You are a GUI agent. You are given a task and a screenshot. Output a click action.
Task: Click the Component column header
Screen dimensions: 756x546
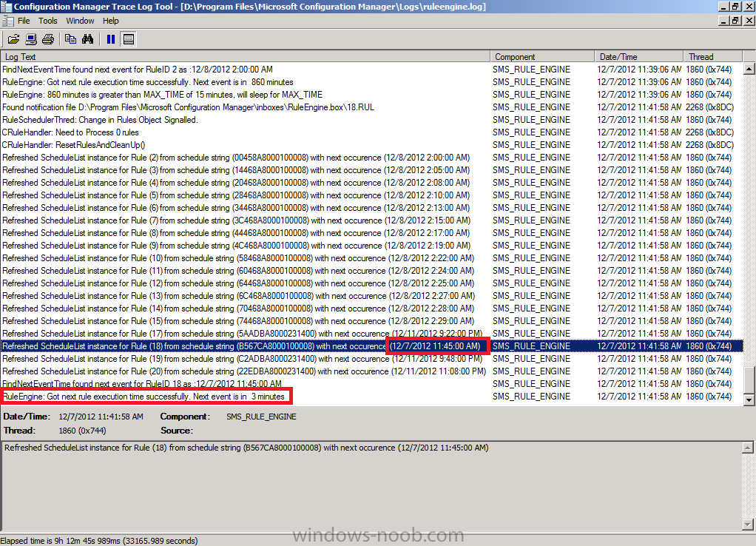(x=542, y=56)
